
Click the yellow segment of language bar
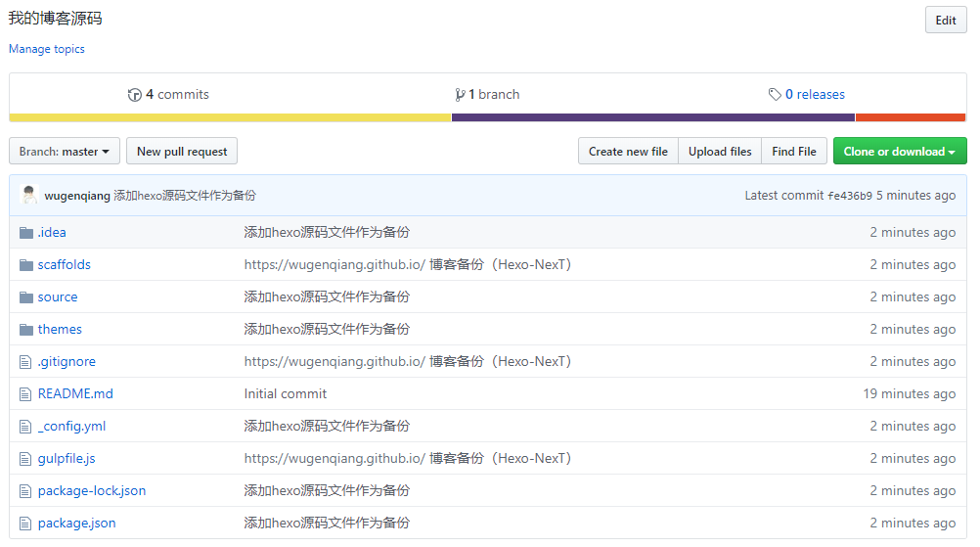click(x=230, y=117)
